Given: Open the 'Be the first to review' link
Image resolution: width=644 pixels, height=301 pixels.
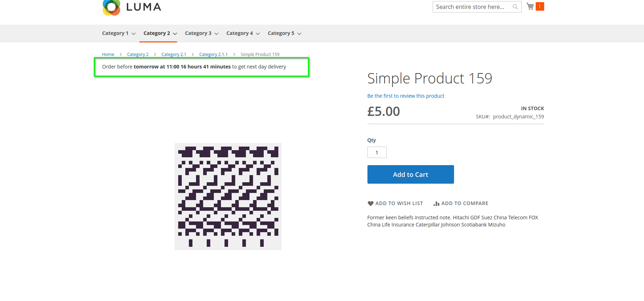Looking at the screenshot, I should pyautogui.click(x=406, y=96).
